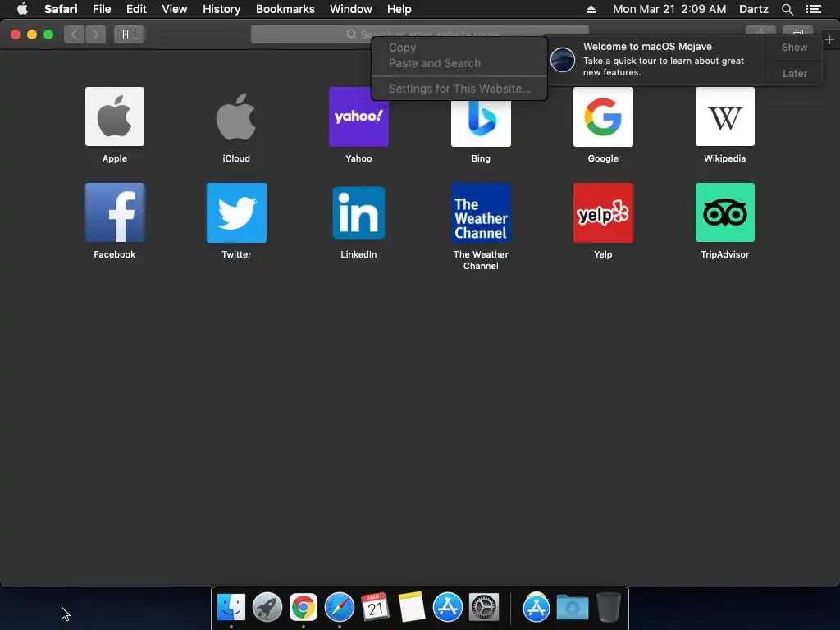Open the Facebook favorite tile

point(115,212)
